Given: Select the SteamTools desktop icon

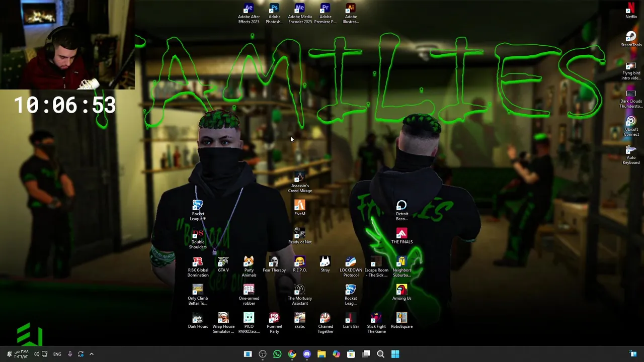Looking at the screenshot, I should [x=631, y=39].
